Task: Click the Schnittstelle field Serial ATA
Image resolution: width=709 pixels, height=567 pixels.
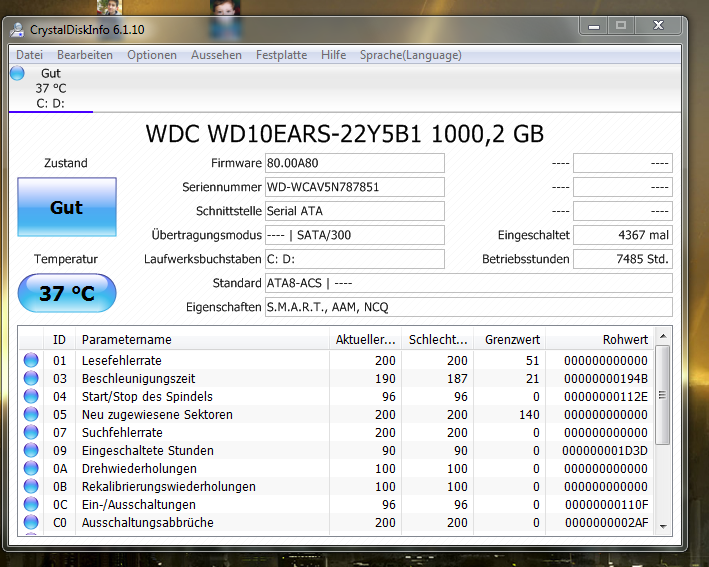Action: pos(354,211)
